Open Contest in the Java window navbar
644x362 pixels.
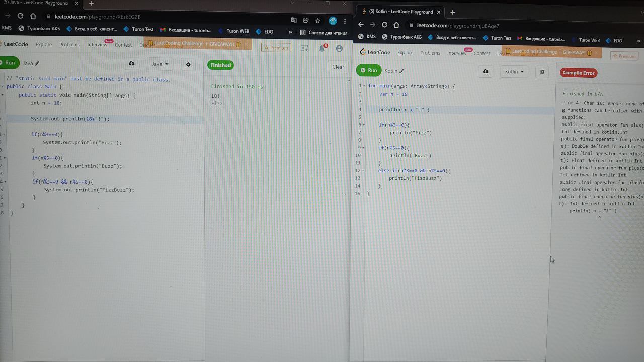click(x=123, y=45)
